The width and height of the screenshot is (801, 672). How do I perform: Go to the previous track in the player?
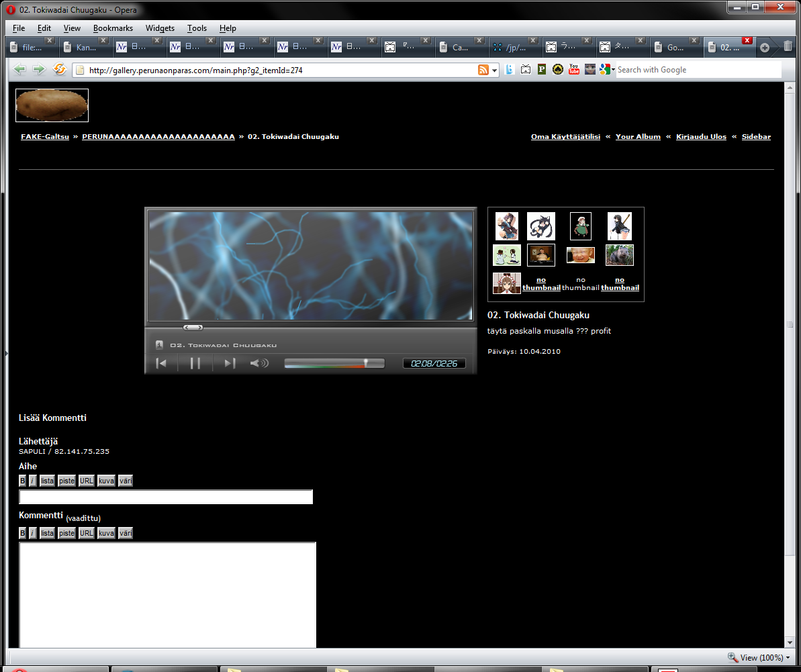click(x=161, y=363)
